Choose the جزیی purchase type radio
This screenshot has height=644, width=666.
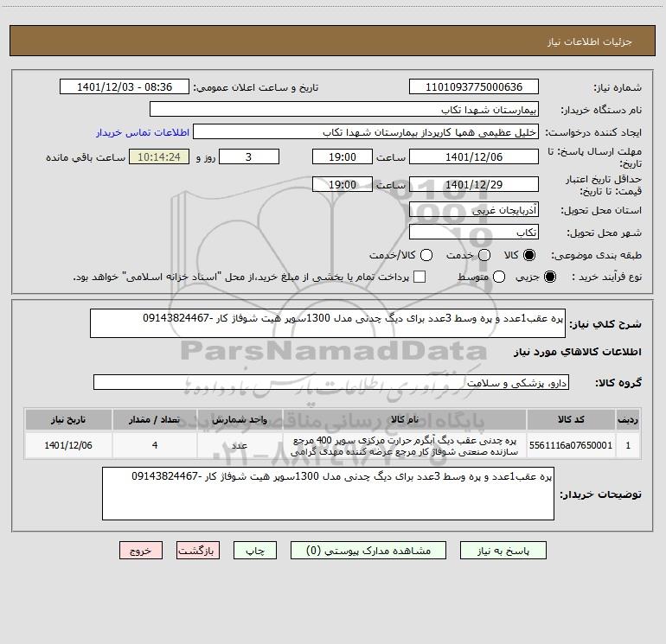[x=549, y=277]
